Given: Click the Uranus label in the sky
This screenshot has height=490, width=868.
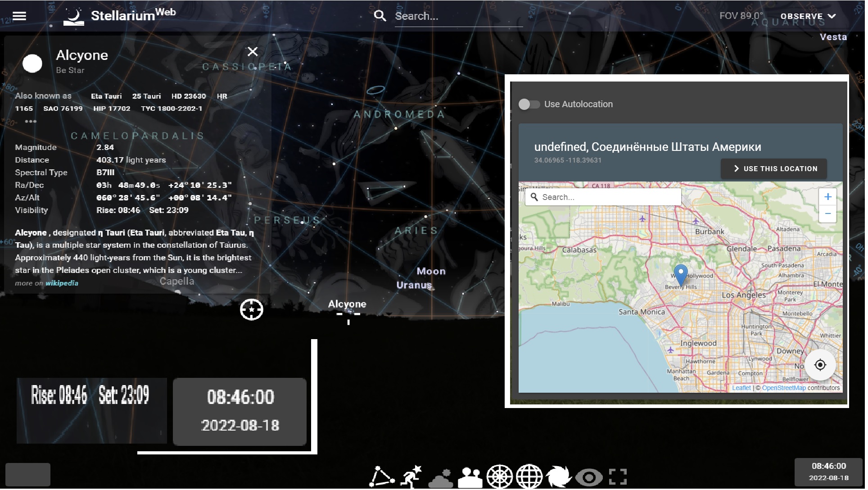Looking at the screenshot, I should (x=414, y=285).
